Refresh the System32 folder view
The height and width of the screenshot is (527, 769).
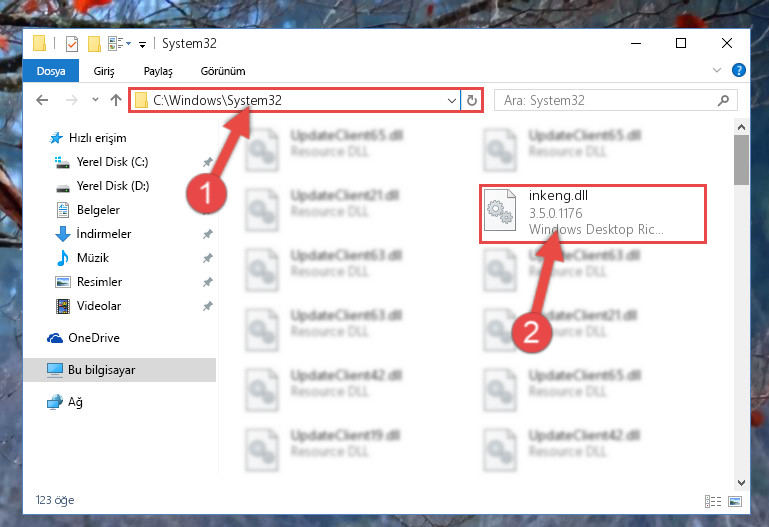[x=472, y=100]
